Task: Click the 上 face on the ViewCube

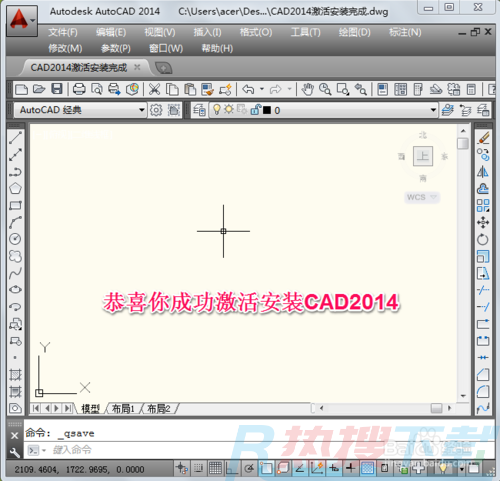Action: [x=423, y=156]
